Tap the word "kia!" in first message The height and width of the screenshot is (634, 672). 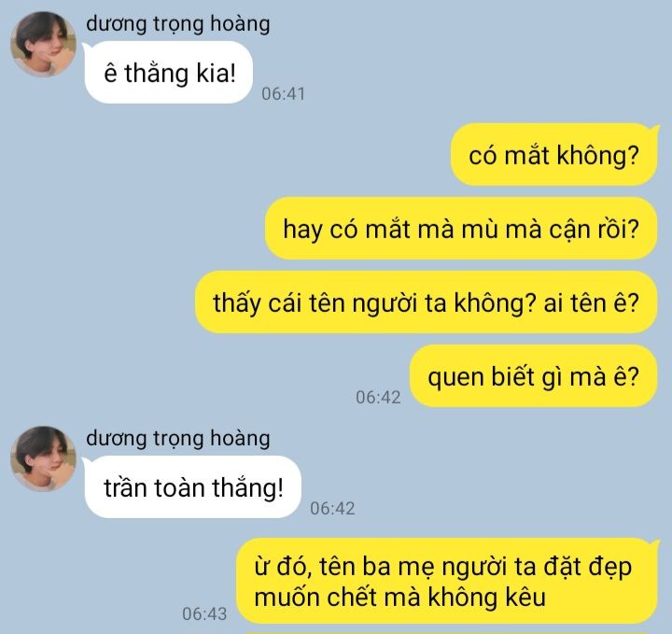click(216, 73)
